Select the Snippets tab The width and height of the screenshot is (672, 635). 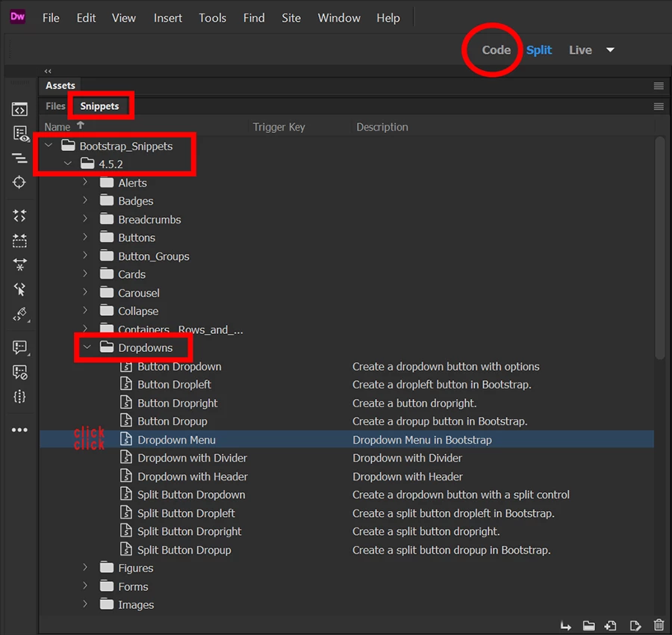[99, 106]
